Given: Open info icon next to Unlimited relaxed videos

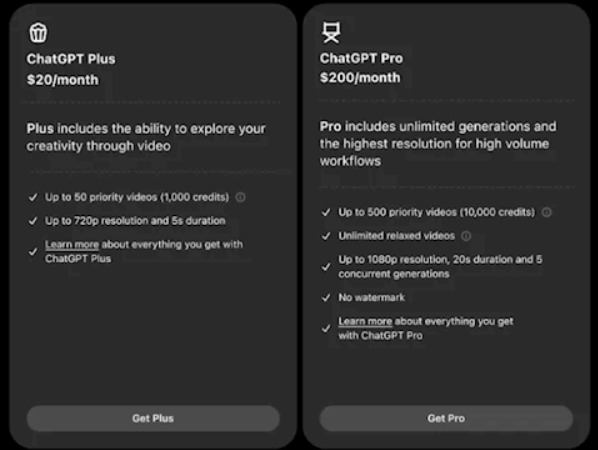Looking at the screenshot, I should coord(466,236).
